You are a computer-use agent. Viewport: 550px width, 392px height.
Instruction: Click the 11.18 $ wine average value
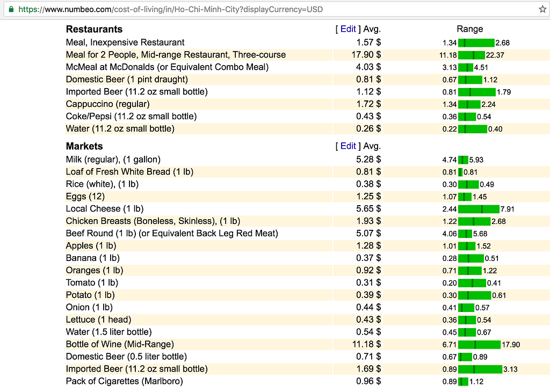[366, 344]
